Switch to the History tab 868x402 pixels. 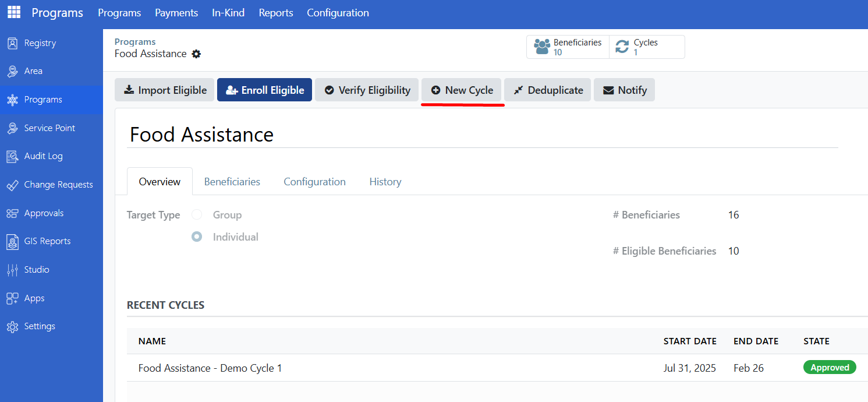pos(385,182)
